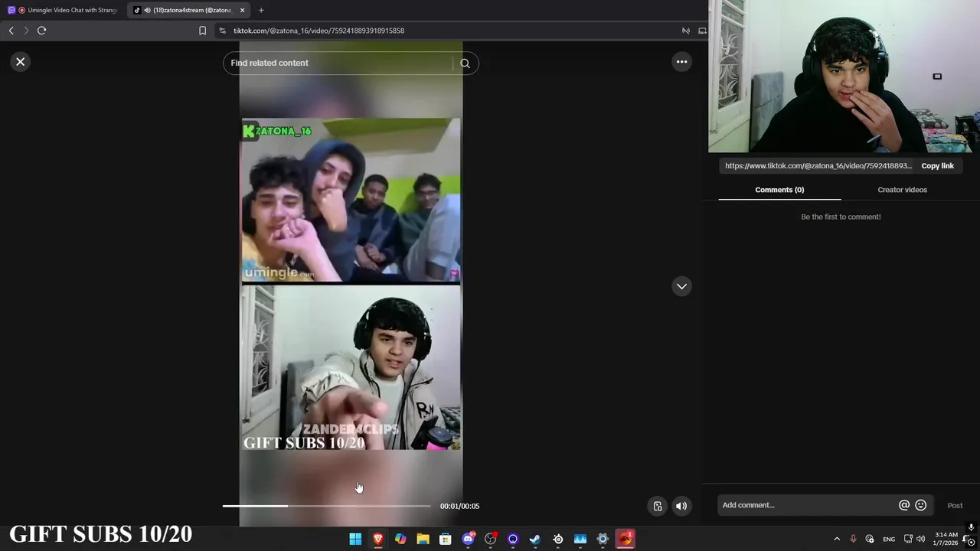Click the Post comment button
Viewport: 980px width, 551px height.
coord(955,505)
